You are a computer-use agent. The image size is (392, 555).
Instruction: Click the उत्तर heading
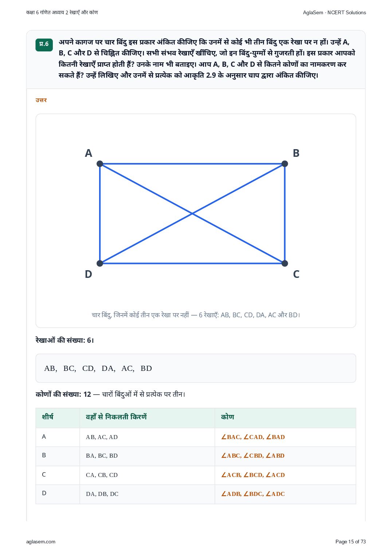(41, 100)
